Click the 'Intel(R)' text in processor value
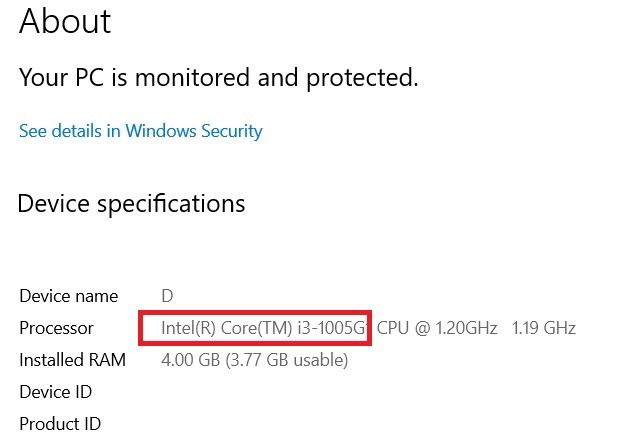Screen dimensions: 637x447 click(188, 328)
